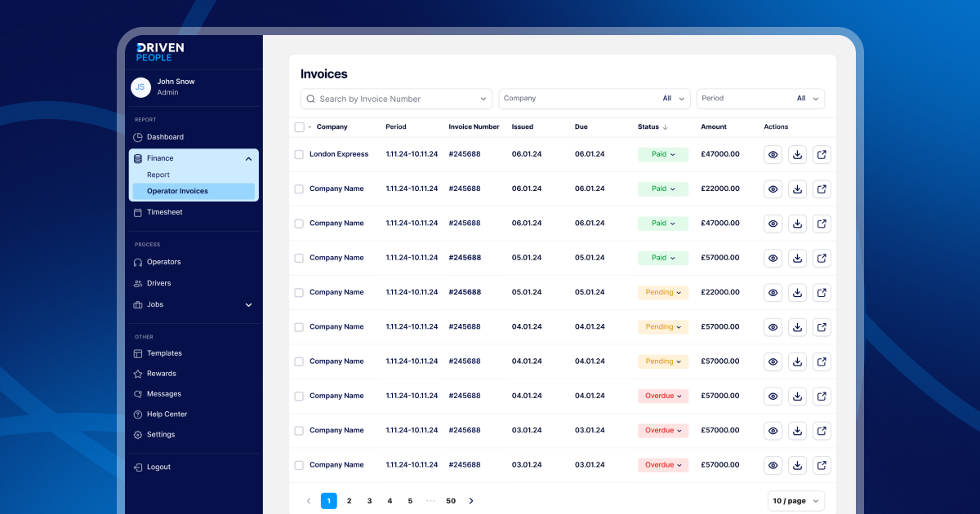Jump to last page 50
Image resolution: width=980 pixels, height=514 pixels.
tap(451, 501)
